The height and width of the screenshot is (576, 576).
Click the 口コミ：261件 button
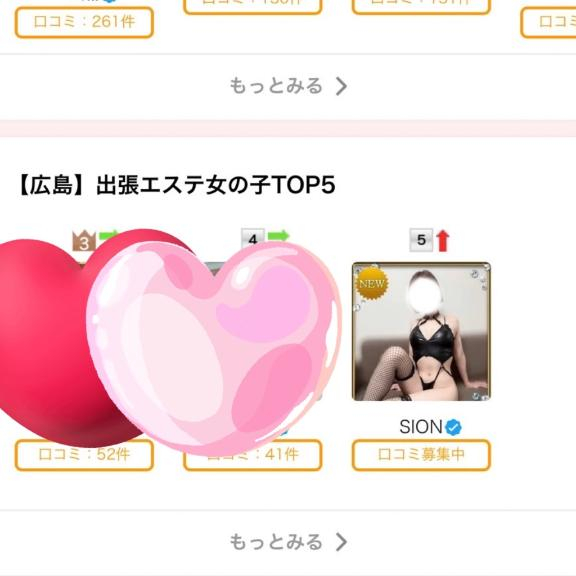tap(84, 22)
